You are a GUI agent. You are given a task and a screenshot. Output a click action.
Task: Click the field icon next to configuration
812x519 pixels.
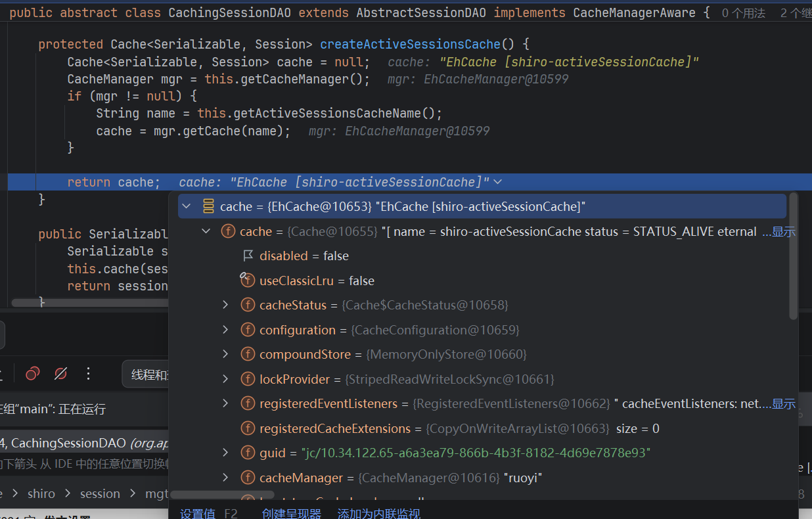click(248, 330)
